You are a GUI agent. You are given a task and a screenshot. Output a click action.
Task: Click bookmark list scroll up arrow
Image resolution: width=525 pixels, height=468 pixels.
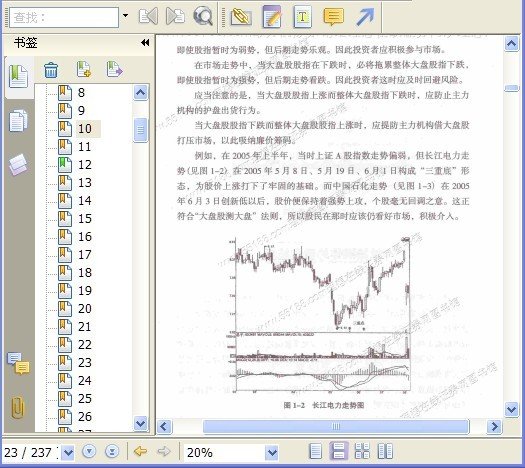point(140,92)
